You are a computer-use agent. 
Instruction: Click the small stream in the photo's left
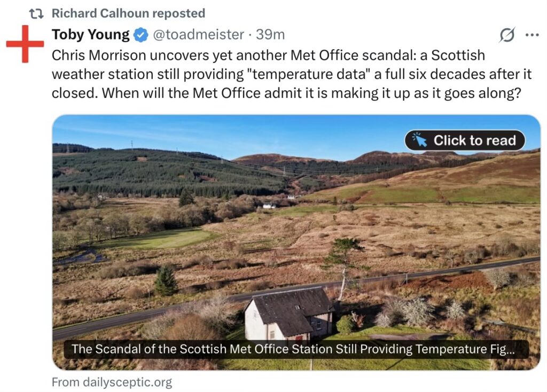(x=80, y=256)
